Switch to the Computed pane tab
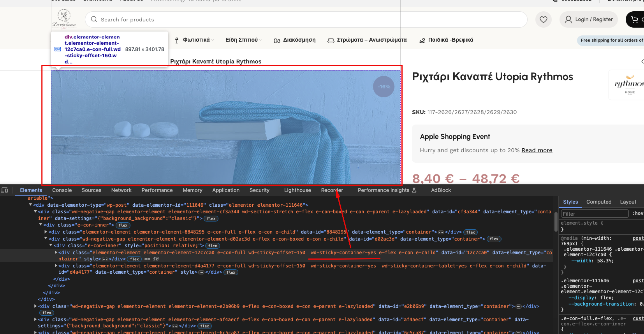 tap(599, 202)
